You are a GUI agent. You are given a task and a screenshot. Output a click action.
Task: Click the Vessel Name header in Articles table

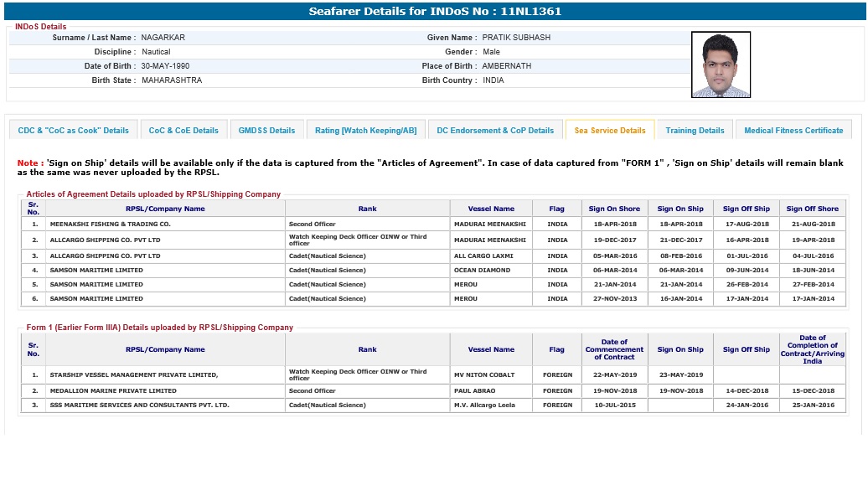coord(491,209)
